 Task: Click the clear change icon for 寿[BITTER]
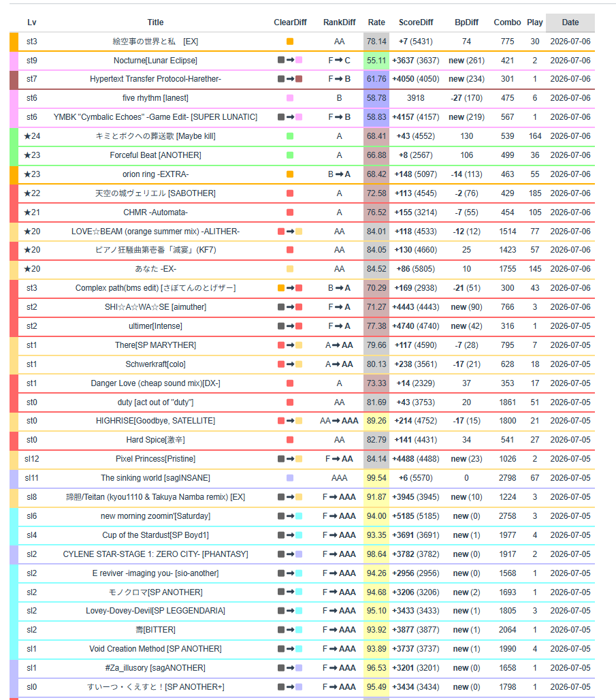click(x=290, y=630)
